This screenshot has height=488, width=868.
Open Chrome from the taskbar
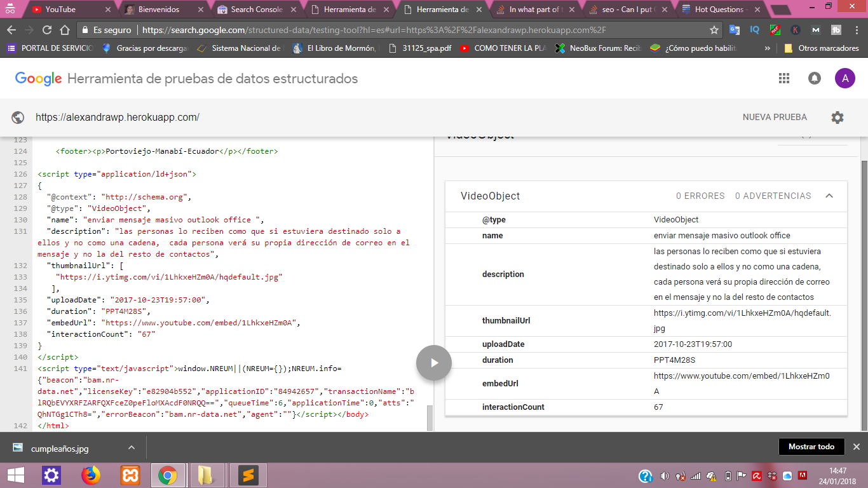pyautogui.click(x=168, y=475)
